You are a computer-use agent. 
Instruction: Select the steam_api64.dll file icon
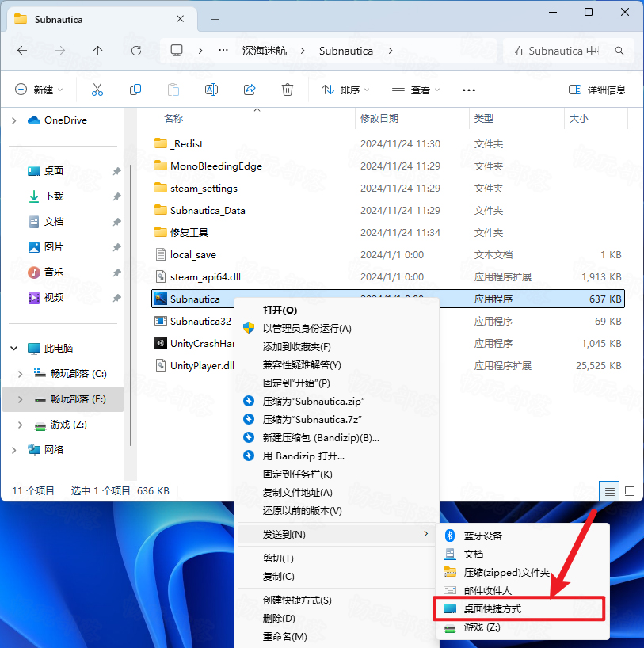click(x=160, y=277)
